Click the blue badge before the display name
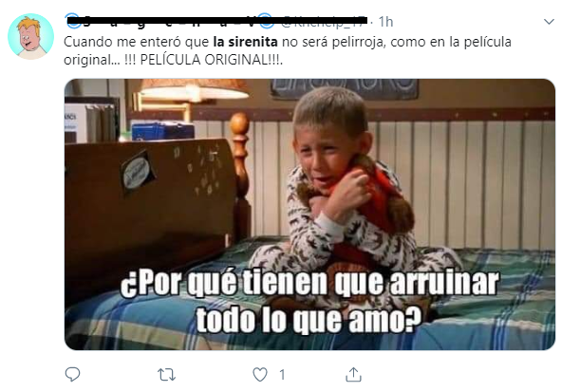This screenshot has width=561, height=392. tap(73, 21)
